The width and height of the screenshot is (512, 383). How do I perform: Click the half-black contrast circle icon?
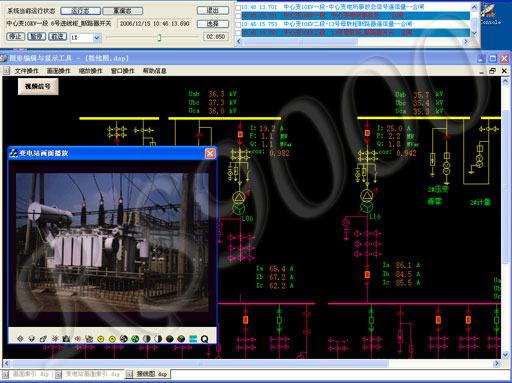[x=158, y=339]
